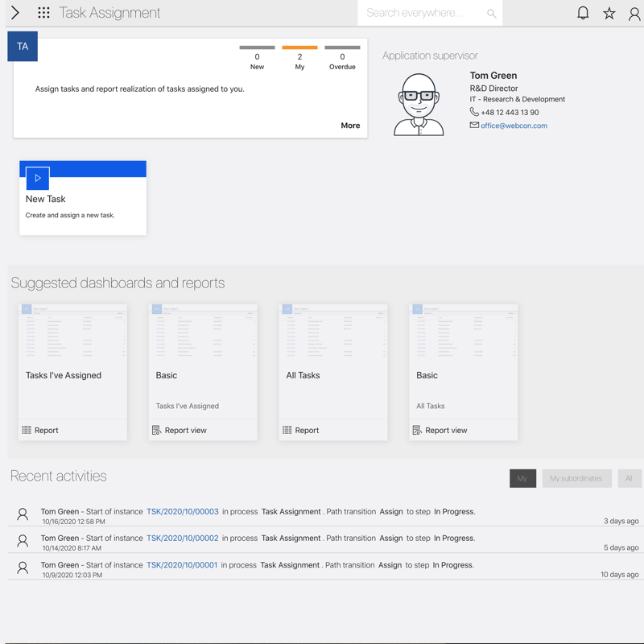Screen dimensions: 644x644
Task: Open the office@webcon.com email link
Action: [x=514, y=126]
